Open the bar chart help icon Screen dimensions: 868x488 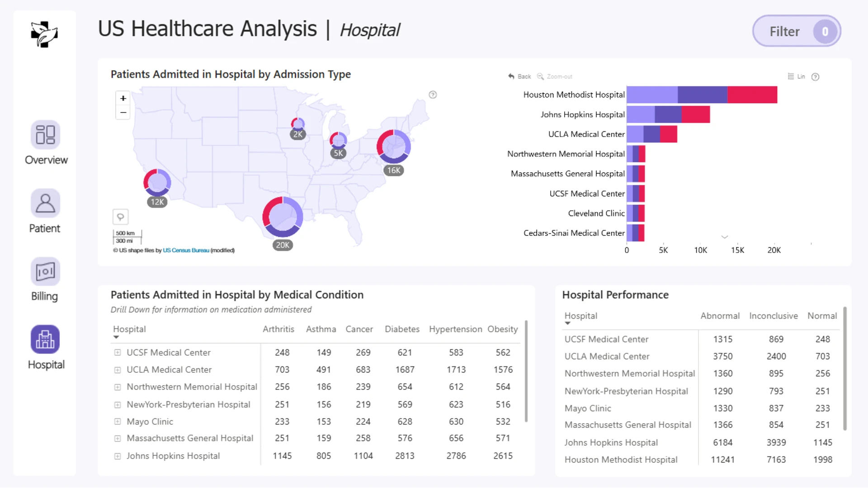coord(815,77)
